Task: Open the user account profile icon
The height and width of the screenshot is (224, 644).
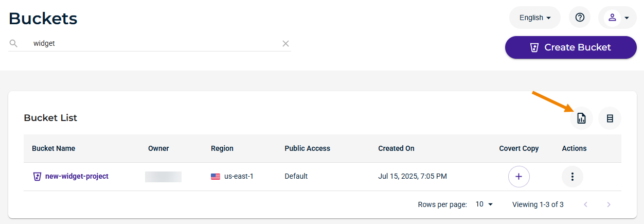Action: 612,18
